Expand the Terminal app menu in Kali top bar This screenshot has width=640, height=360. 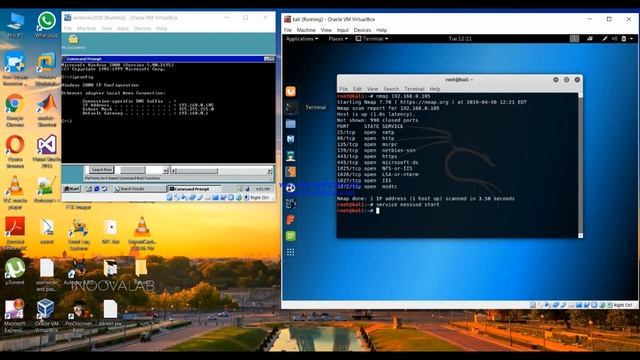[x=372, y=39]
